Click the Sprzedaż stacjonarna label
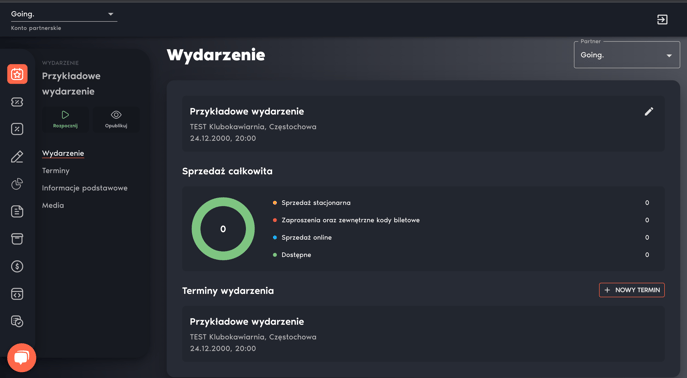Image resolution: width=687 pixels, height=378 pixels. point(316,203)
